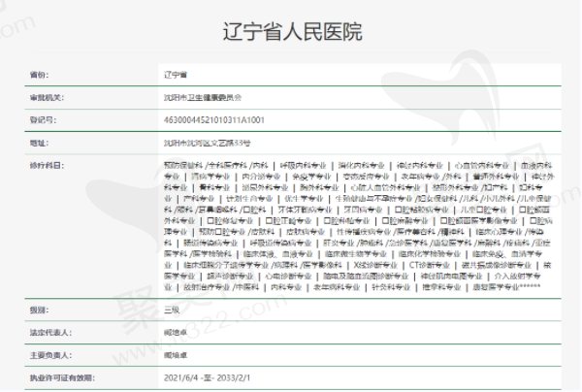Click 口腔正畸专业 in the department list
This screenshot has height=392, width=582.
pos(288,221)
